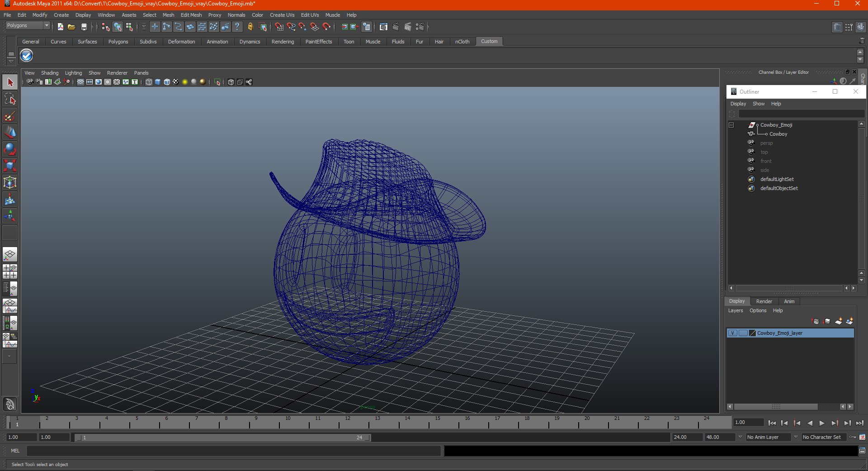The width and height of the screenshot is (868, 471).
Task: Open the No Anim Layer dropdown arrow
Action: click(x=740, y=437)
